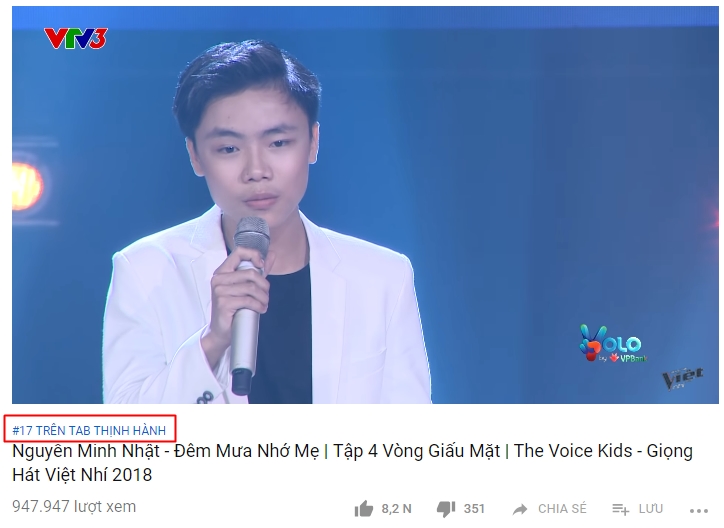Click the VTV3 channel logo in the video
This screenshot has width=724, height=528.
tap(76, 38)
